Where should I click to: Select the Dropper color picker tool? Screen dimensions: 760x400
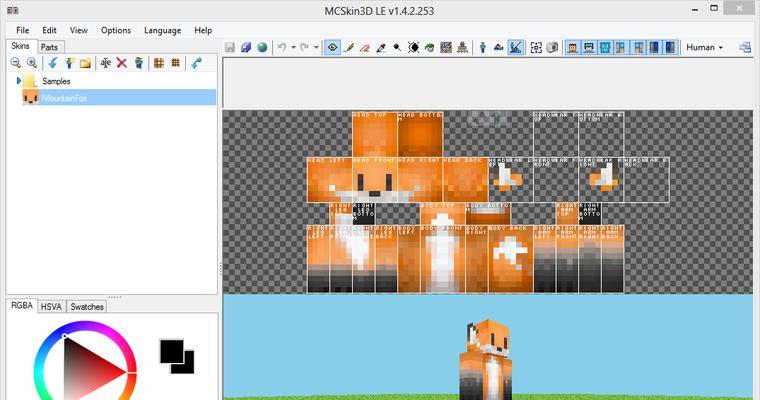(x=381, y=48)
